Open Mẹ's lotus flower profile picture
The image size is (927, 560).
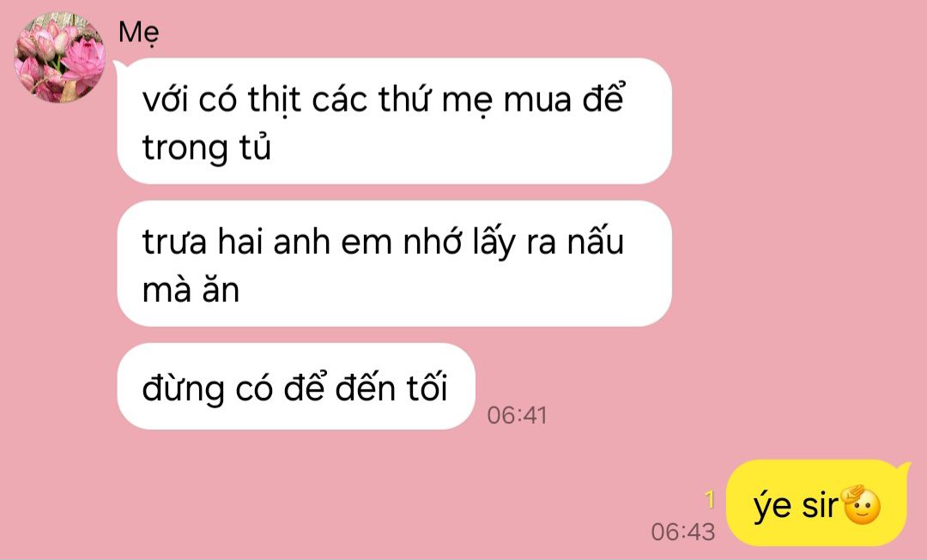[59, 57]
